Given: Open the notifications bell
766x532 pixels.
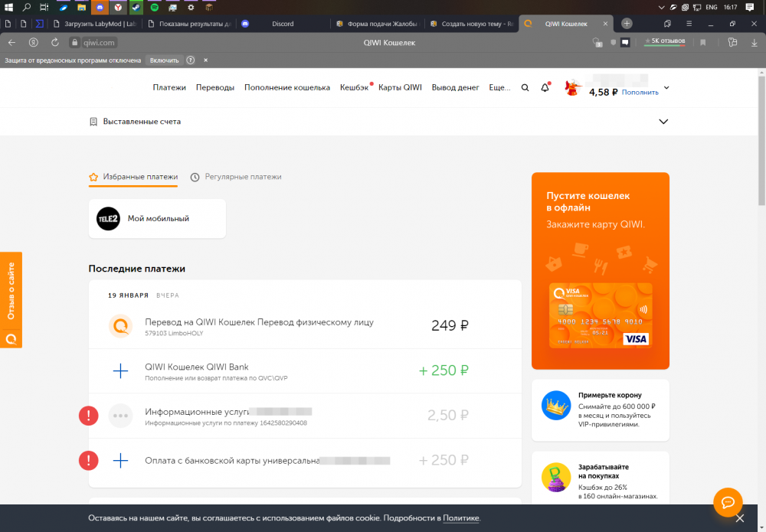Looking at the screenshot, I should tap(545, 88).
